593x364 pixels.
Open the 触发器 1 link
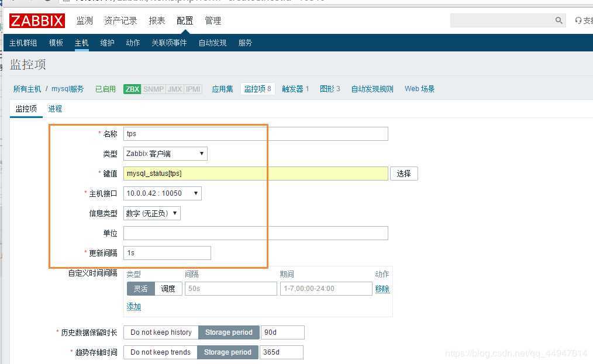pos(295,89)
